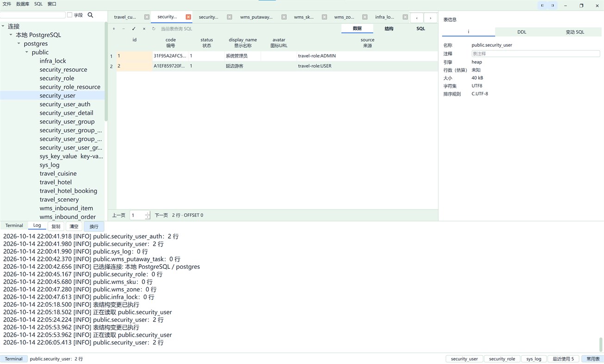Close the active security... tab with red x
Screen dimensions: 604x364
click(x=188, y=17)
